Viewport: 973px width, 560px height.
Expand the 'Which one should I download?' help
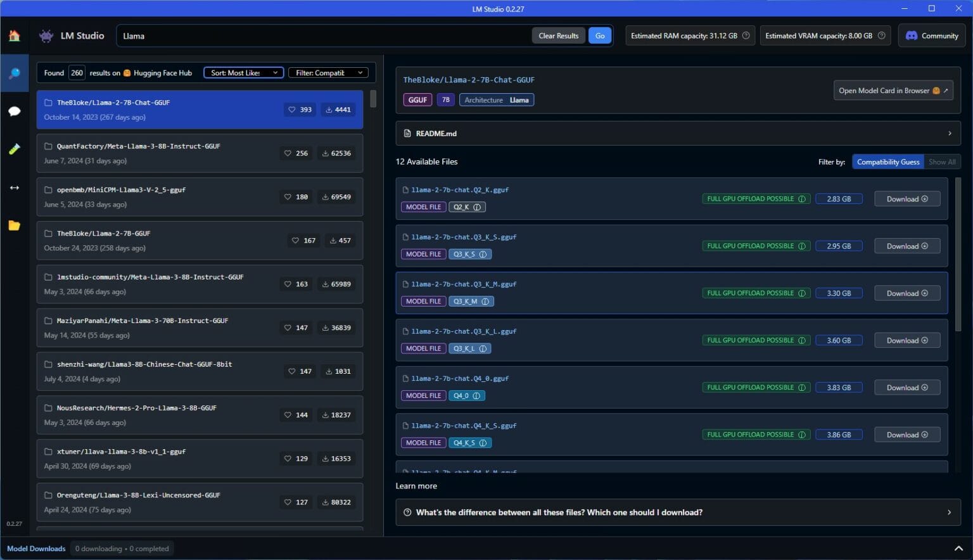coord(678,512)
